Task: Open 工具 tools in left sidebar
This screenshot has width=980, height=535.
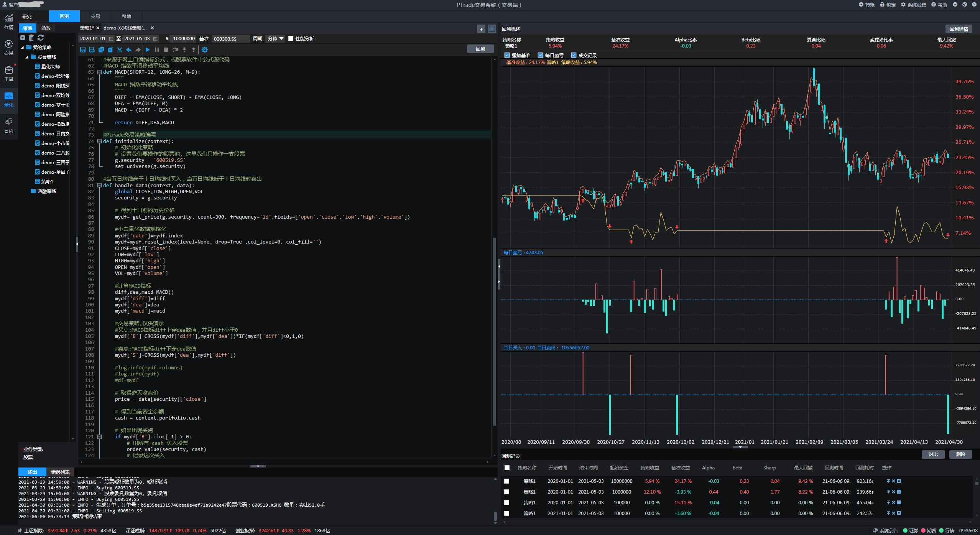Action: point(9,74)
